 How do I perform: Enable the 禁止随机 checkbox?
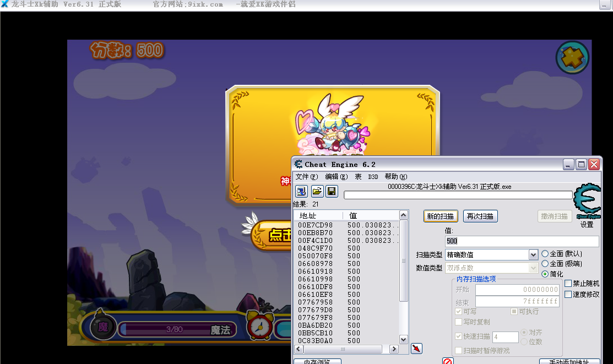[568, 284]
